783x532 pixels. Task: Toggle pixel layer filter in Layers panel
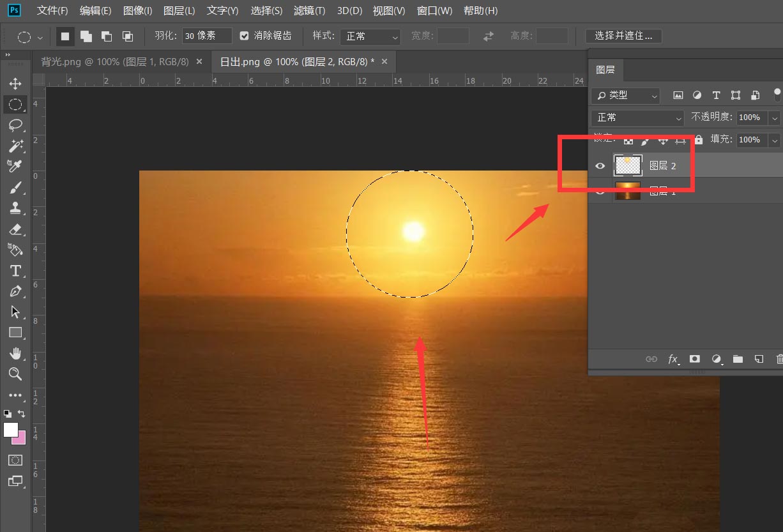(x=678, y=95)
